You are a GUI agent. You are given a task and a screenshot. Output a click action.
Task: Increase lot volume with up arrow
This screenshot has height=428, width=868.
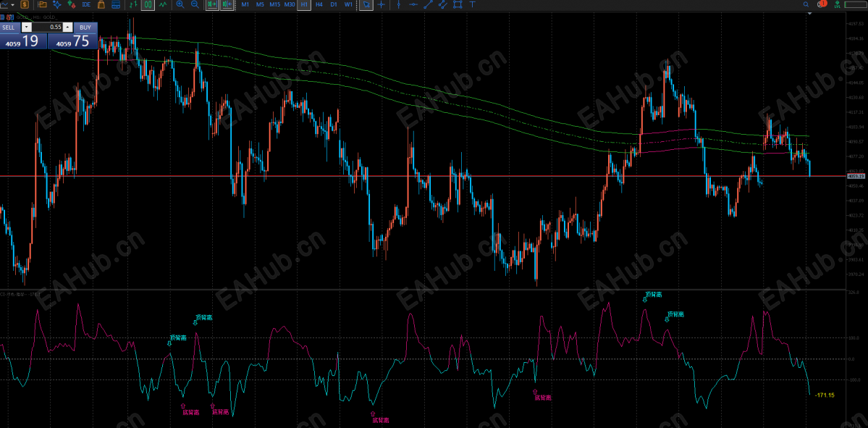coord(67,27)
